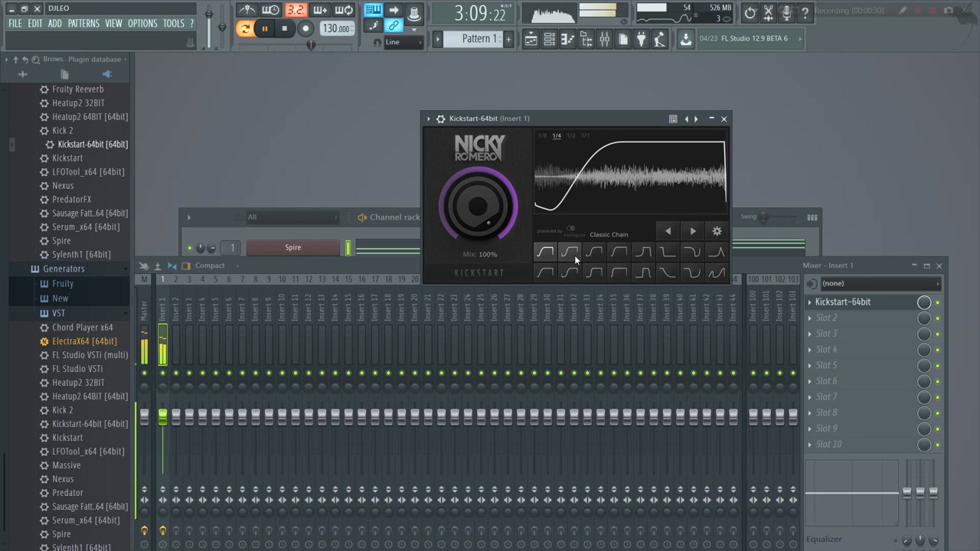Screen dimensions: 980x551
Task: Open the OPTIONS menu
Action: 142,24
